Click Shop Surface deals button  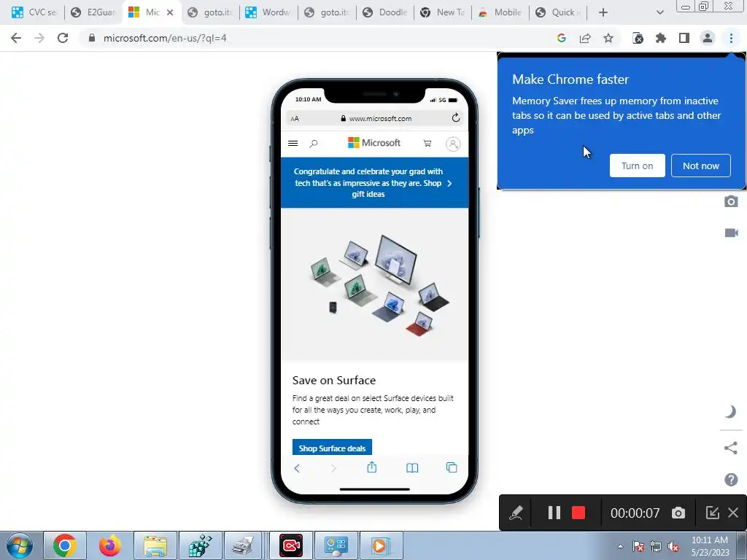tap(332, 448)
